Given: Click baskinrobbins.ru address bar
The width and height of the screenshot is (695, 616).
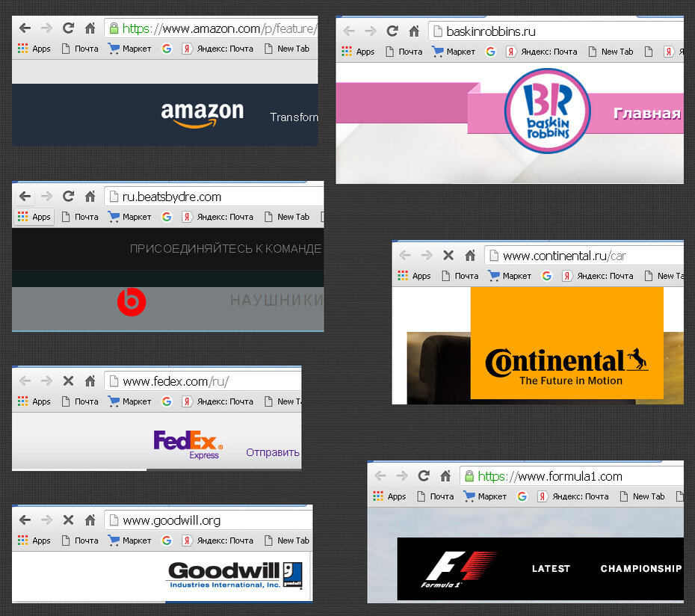Looking at the screenshot, I should (556, 31).
